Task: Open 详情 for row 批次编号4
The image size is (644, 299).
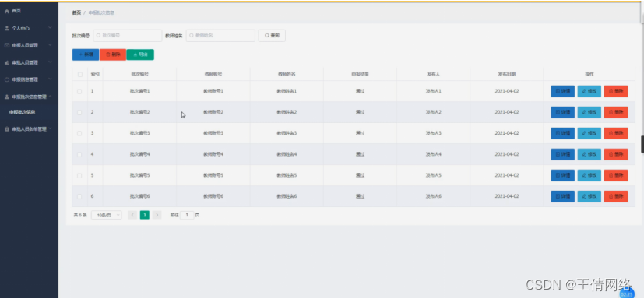Action: [563, 154]
